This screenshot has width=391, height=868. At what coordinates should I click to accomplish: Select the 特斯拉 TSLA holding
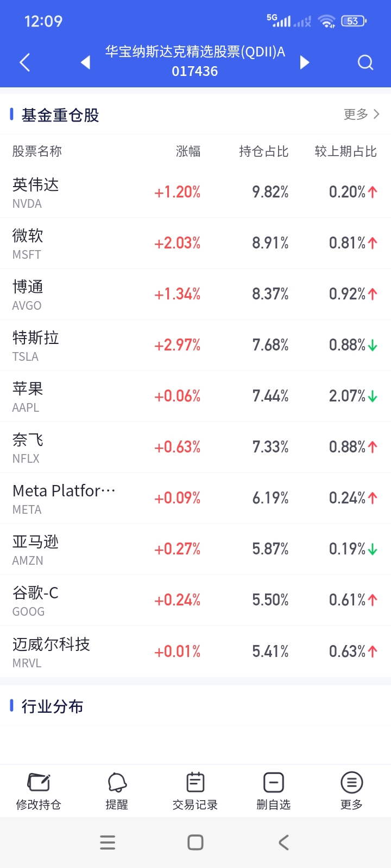tap(195, 345)
